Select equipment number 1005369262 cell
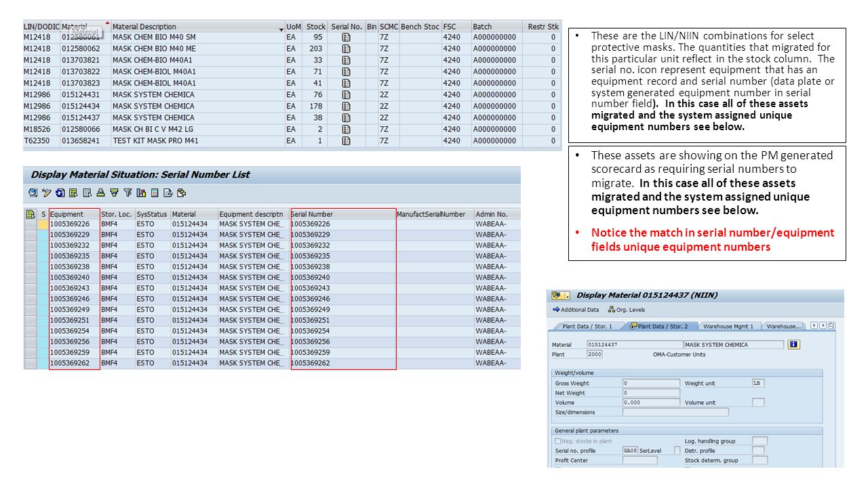 coord(75,363)
